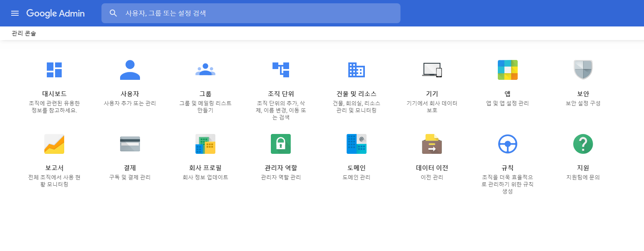Open the 관리자 역할 title link
The height and width of the screenshot is (251, 644).
point(281,168)
